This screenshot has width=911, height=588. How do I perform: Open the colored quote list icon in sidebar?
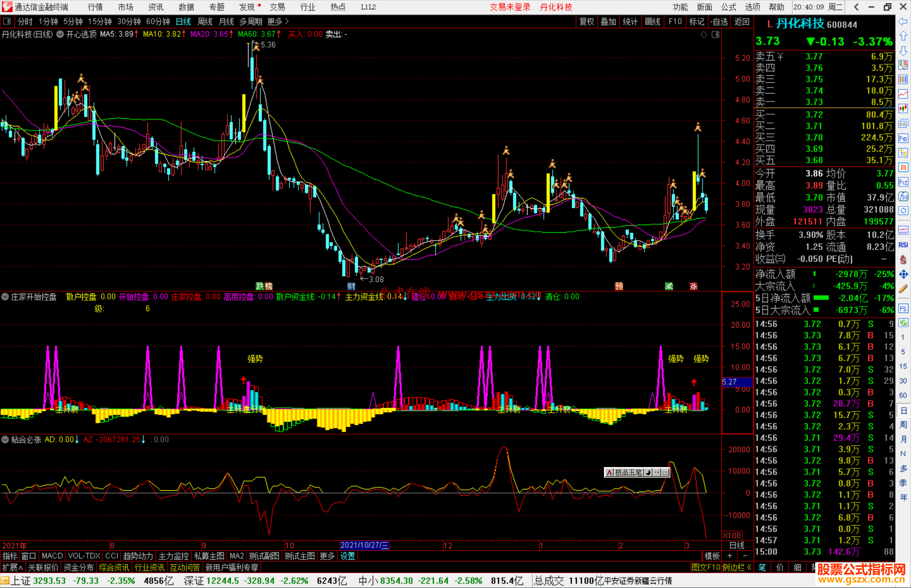[903, 65]
